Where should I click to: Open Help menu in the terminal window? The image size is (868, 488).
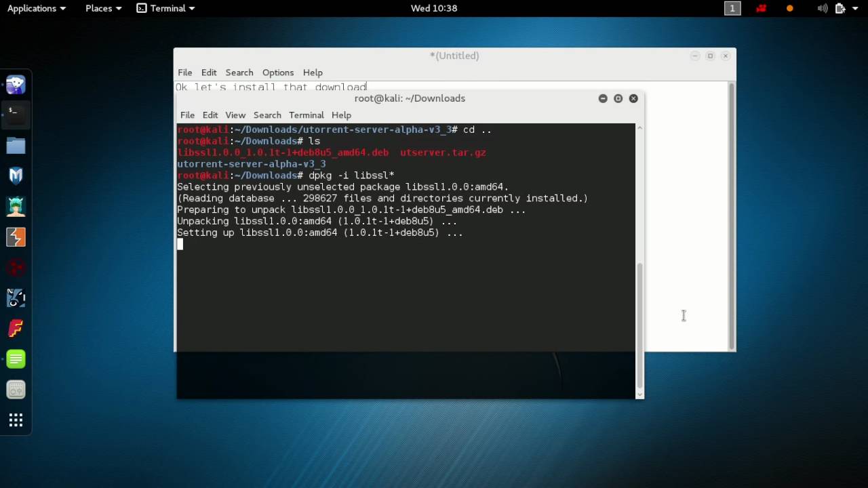pyautogui.click(x=341, y=115)
